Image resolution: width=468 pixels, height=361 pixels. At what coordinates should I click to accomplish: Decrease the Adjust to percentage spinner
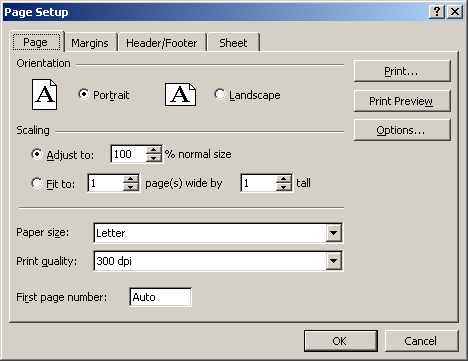[154, 158]
